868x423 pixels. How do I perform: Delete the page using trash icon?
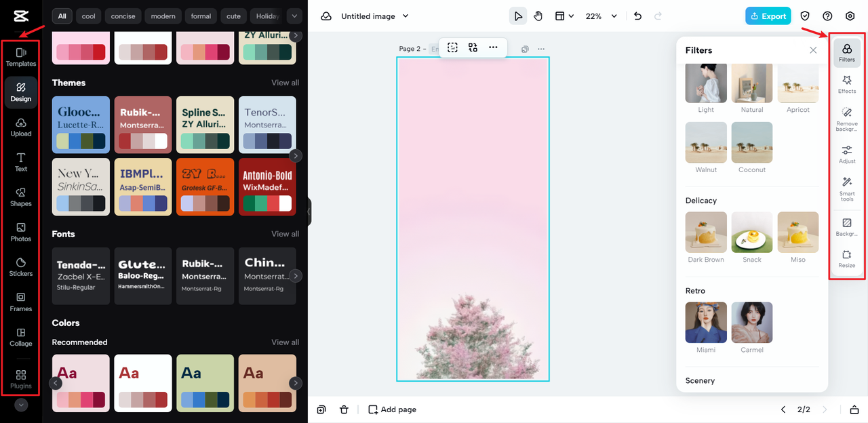click(344, 409)
